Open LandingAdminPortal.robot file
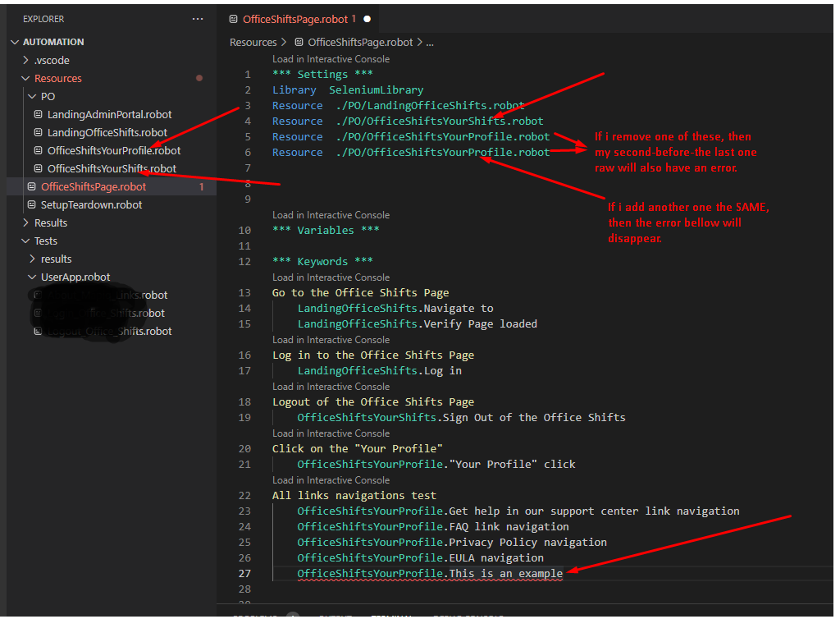Viewport: 840px width, 619px height. point(109,115)
